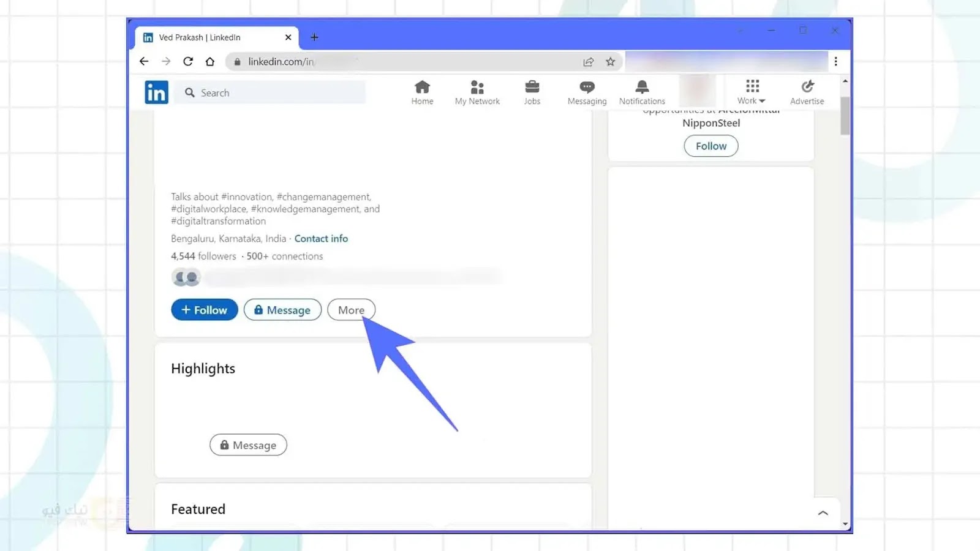This screenshot has height=551, width=980.
Task: Click the #innovation hashtags text
Action: tap(247, 197)
